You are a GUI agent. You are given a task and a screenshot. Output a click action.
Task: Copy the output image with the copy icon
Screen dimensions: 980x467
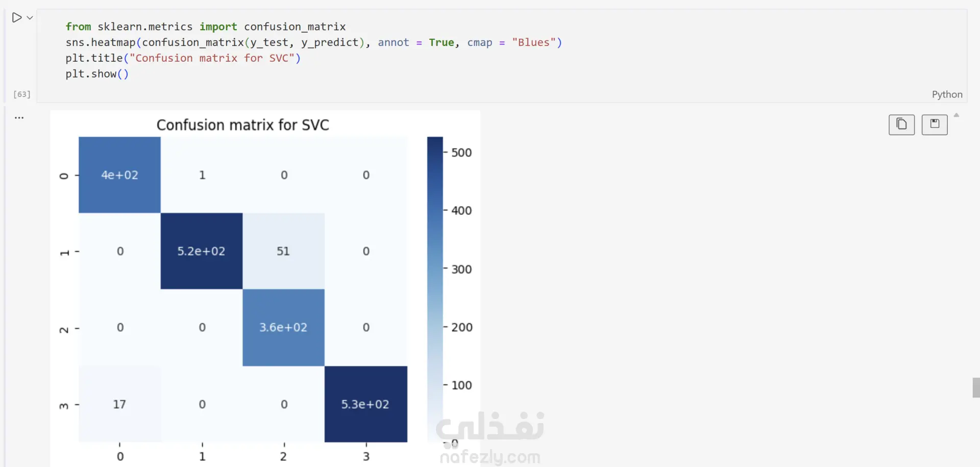901,125
